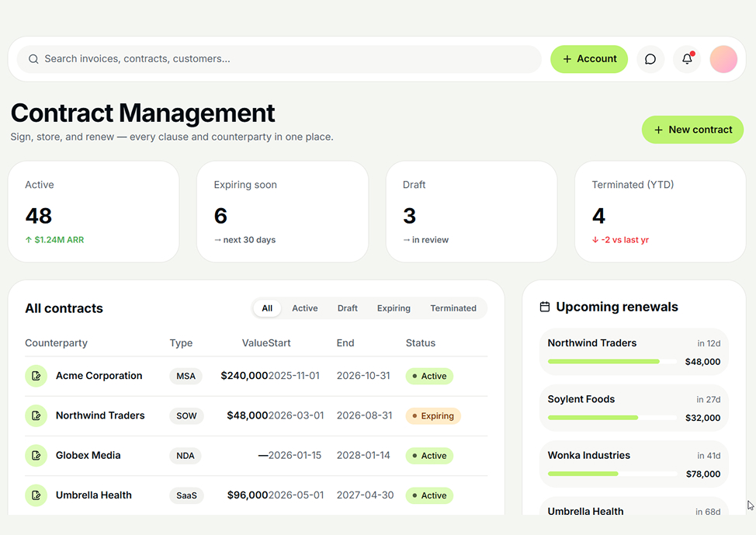Click the calendar icon beside Upcoming renewals

click(x=545, y=307)
